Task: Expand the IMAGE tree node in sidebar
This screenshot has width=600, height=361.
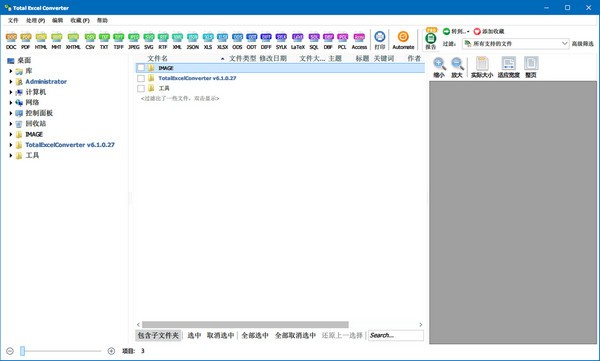Action: [x=11, y=134]
